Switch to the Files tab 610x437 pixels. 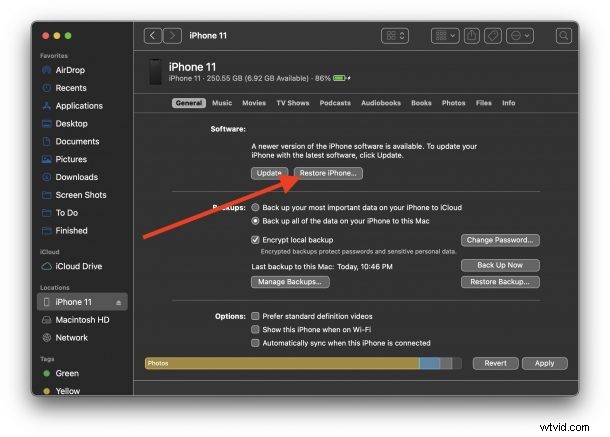[484, 103]
